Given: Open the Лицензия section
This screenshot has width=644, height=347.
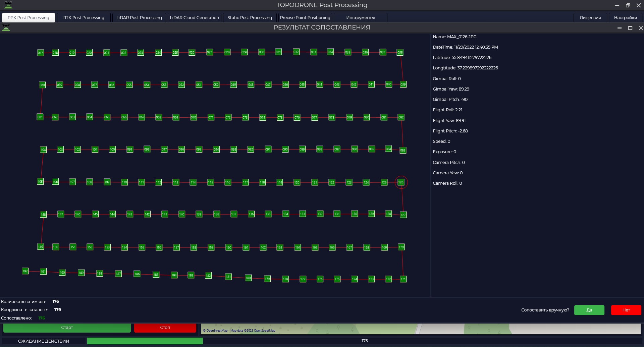Looking at the screenshot, I should (x=590, y=17).
